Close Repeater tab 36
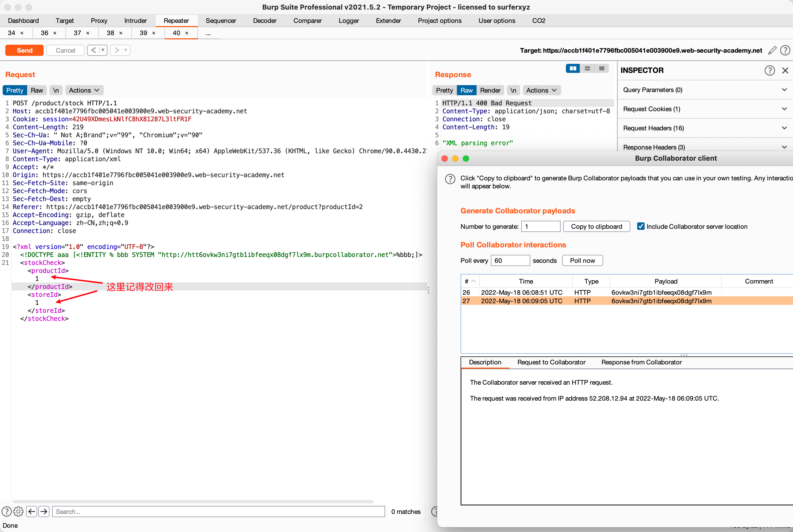 click(x=55, y=33)
